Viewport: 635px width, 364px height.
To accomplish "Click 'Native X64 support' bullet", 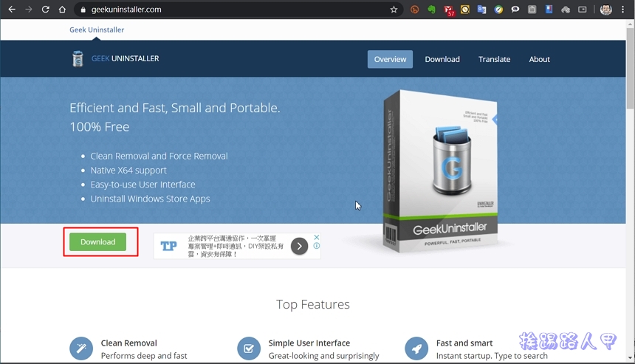I will pyautogui.click(x=128, y=170).
